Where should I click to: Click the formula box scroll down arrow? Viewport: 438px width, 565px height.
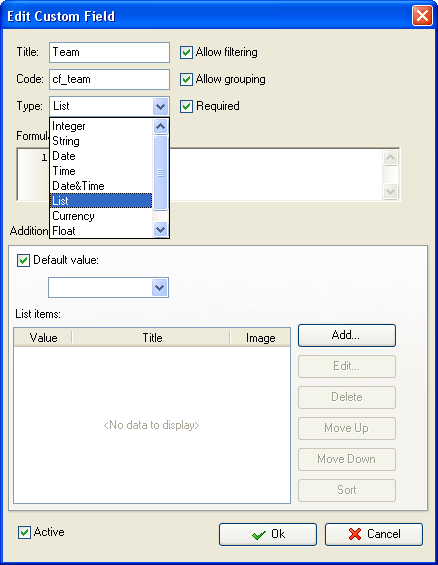[x=391, y=191]
